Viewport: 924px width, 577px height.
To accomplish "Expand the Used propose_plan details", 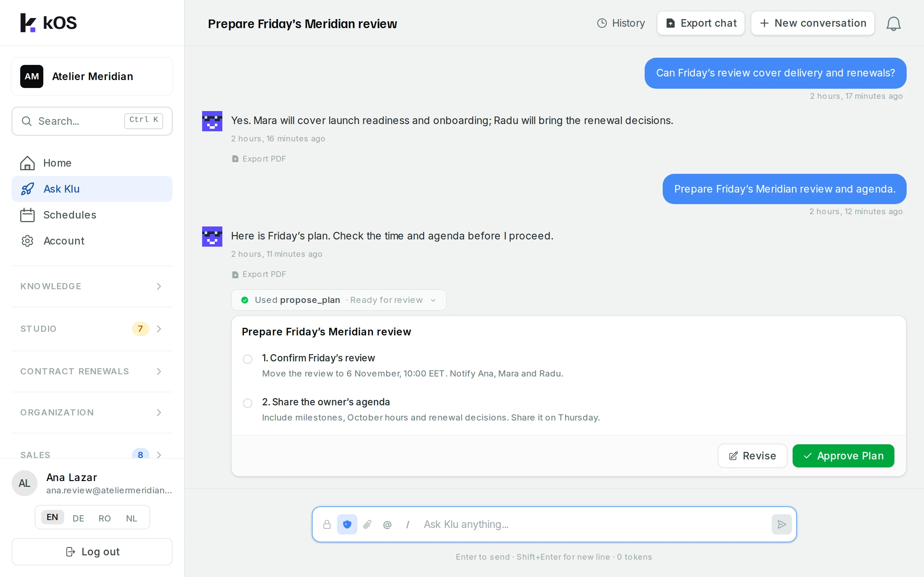I will coord(339,300).
